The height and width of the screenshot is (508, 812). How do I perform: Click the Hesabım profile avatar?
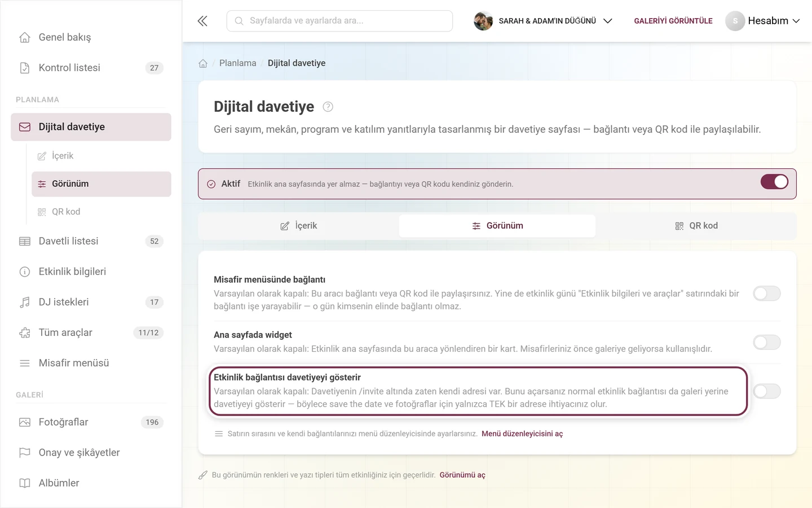coord(735,21)
